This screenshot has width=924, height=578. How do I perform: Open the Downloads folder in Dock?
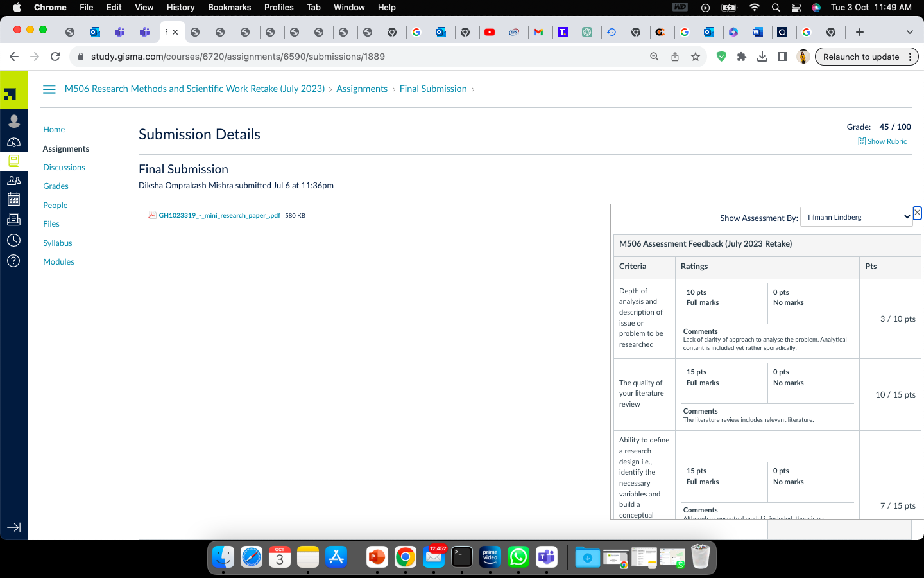pyautogui.click(x=587, y=557)
